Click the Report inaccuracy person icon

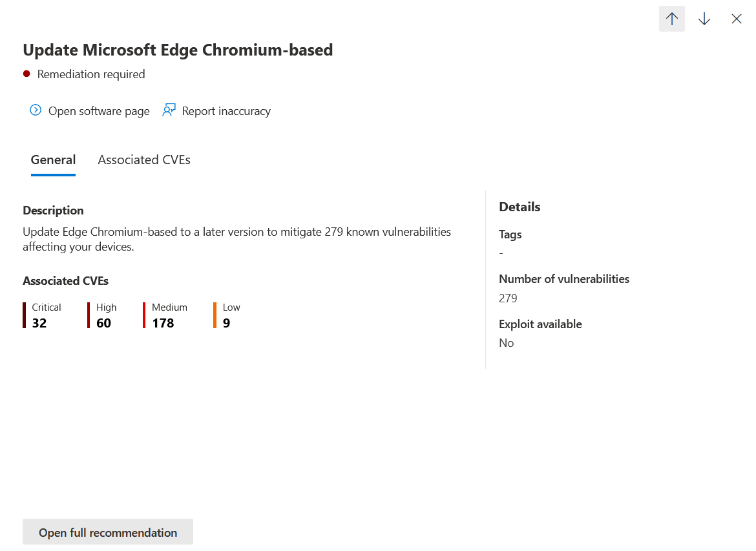(169, 110)
